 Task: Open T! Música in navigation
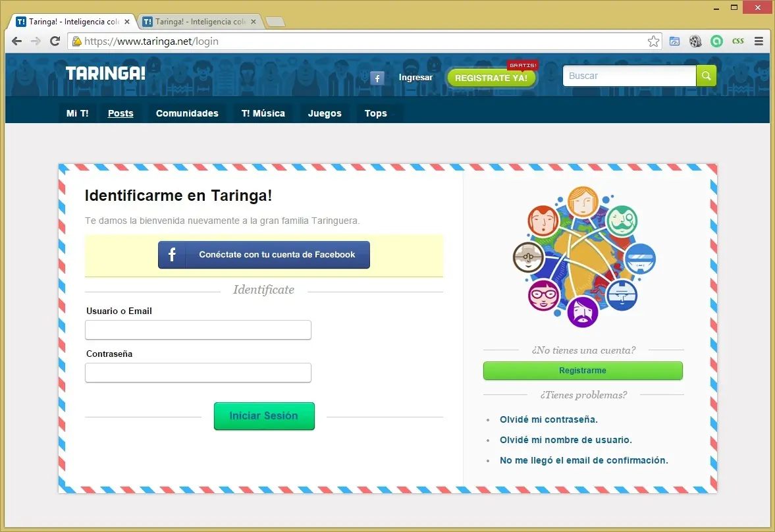tap(263, 113)
